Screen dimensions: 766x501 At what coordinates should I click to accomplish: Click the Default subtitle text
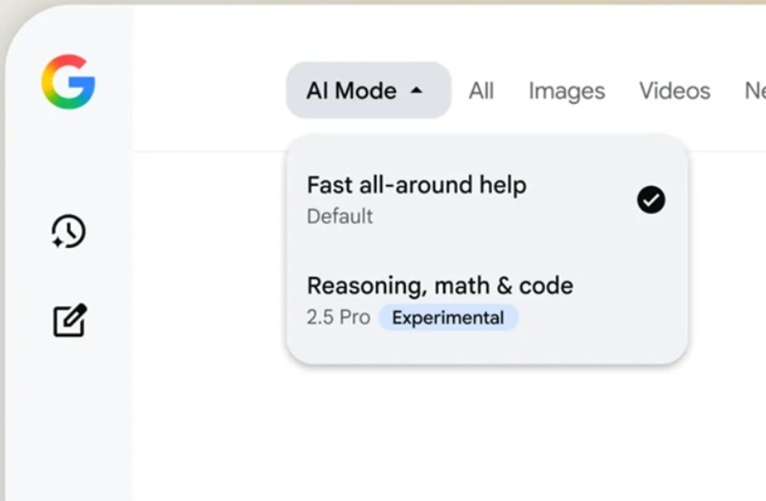click(x=340, y=216)
